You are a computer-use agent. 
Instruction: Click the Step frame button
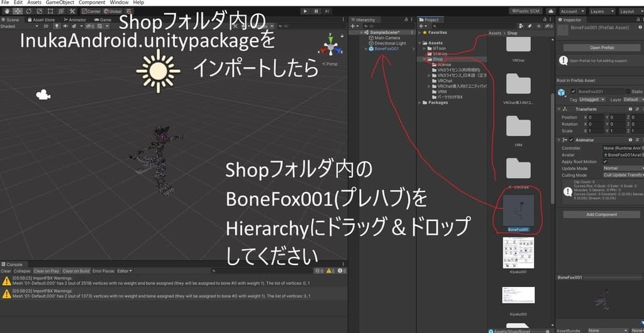coord(326,11)
